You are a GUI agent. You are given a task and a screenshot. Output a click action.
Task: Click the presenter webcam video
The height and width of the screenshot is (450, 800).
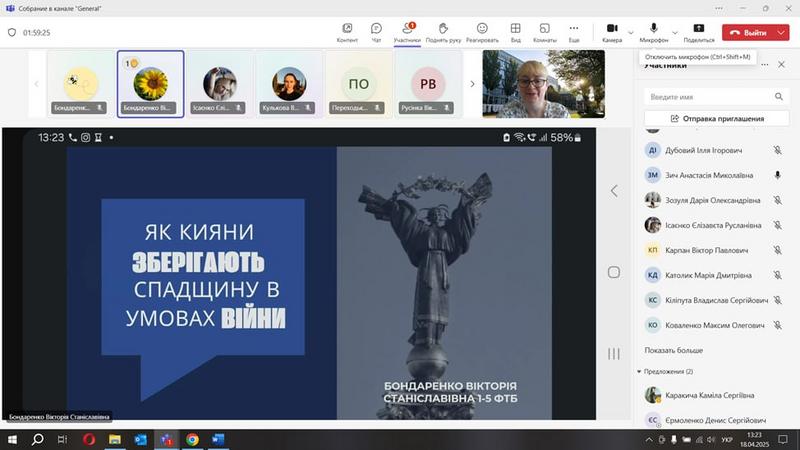pos(544,84)
